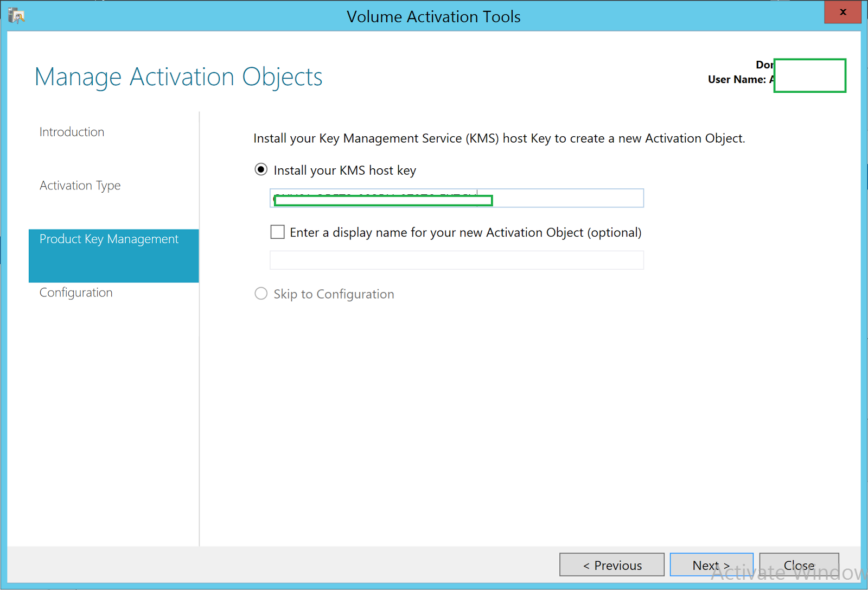Viewport: 868px width, 590px height.
Task: Click the highlighted User Name box
Action: pos(809,75)
